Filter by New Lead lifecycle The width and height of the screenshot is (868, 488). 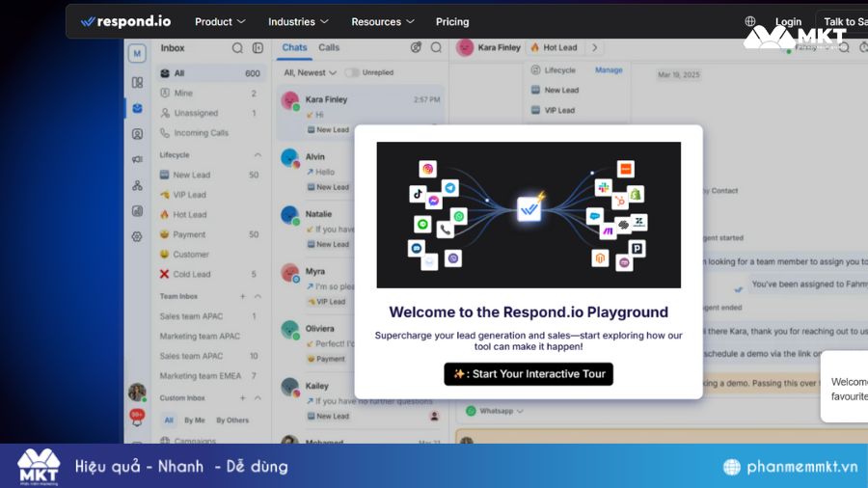pyautogui.click(x=210, y=175)
